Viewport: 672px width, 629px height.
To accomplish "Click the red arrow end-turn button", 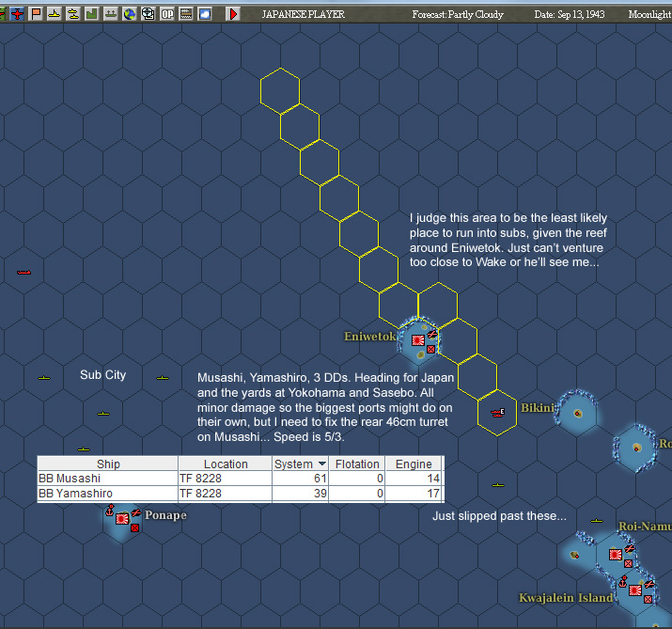I will tap(233, 14).
